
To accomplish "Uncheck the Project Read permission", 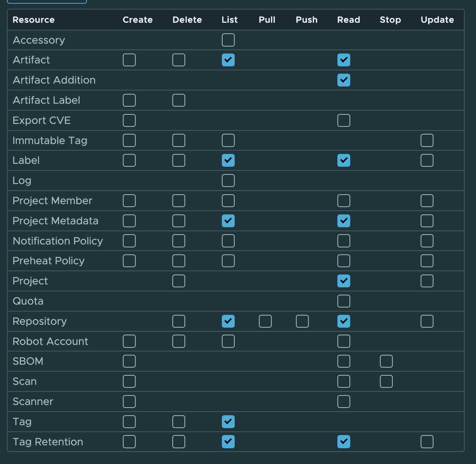I will tap(344, 281).
